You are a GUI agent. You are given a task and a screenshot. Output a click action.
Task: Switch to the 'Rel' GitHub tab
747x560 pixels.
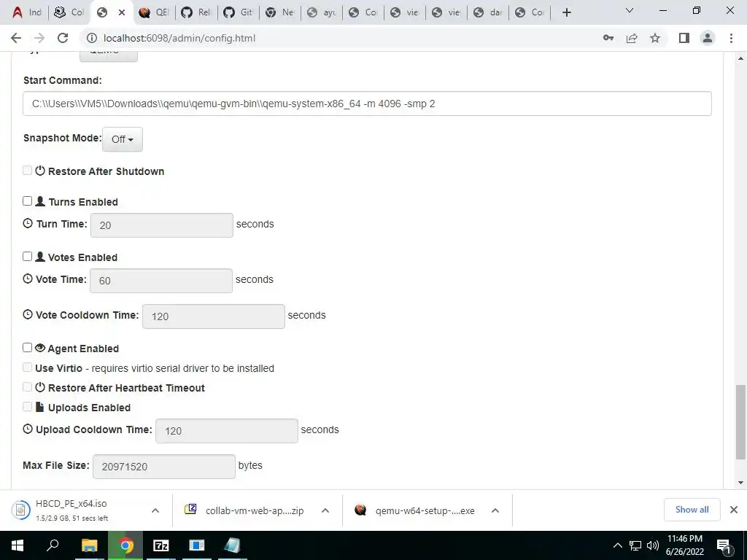(196, 12)
